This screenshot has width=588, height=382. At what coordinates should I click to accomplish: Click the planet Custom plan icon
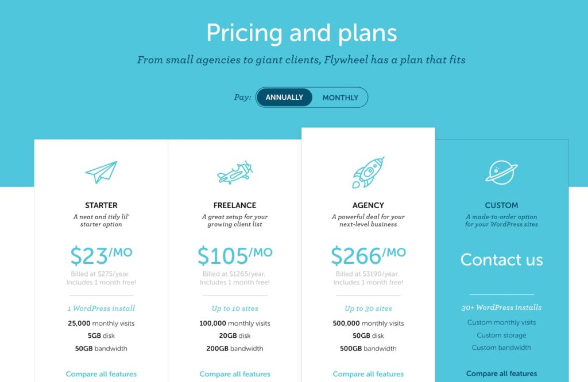pos(501,172)
